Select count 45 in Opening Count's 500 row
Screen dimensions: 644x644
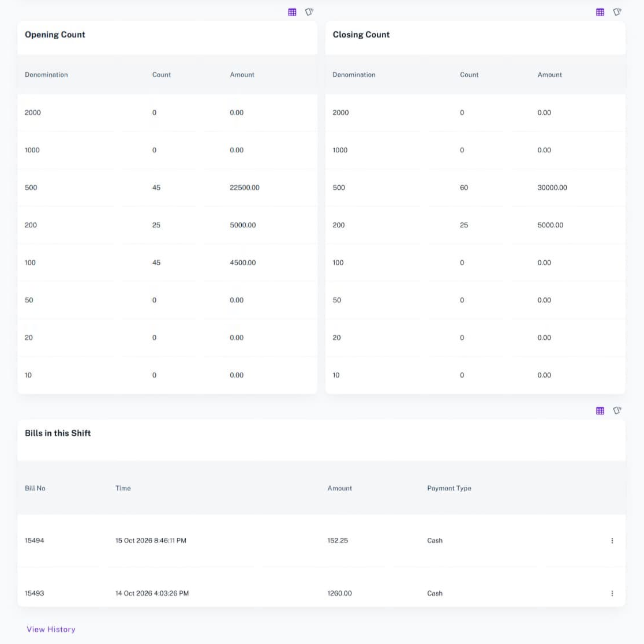(156, 188)
